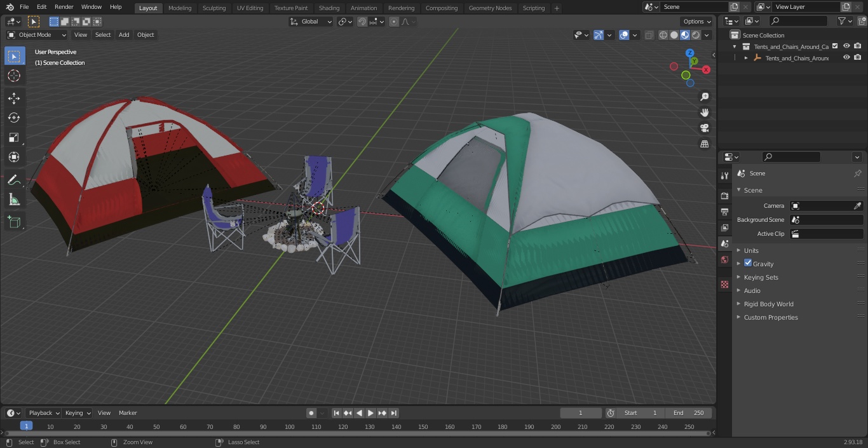Open the viewport Add menu

point(124,35)
